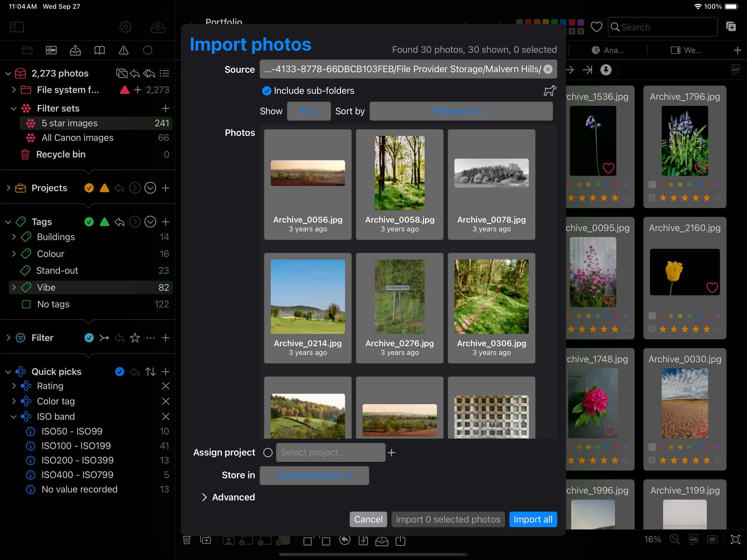Add a new filter set
The width and height of the screenshot is (747, 560).
(165, 109)
